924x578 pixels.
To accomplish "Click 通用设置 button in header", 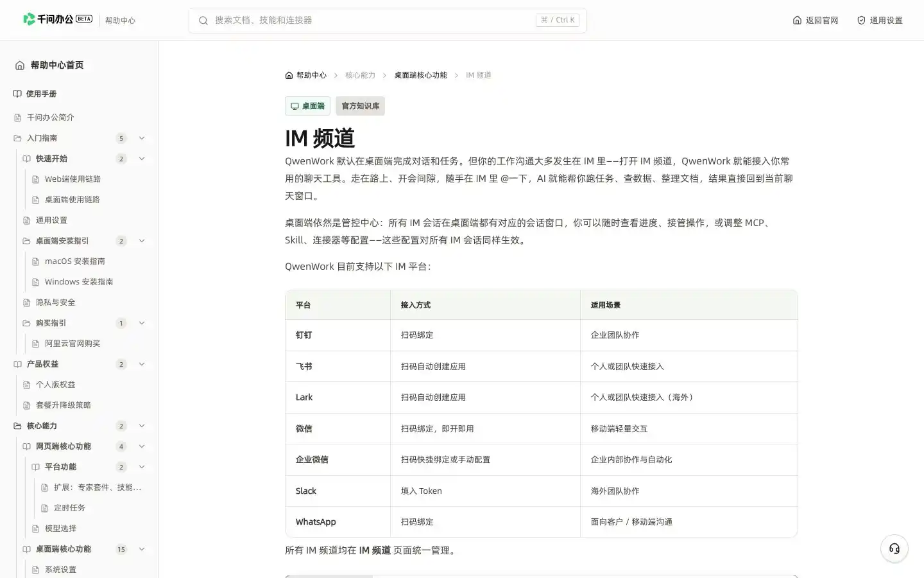I will point(880,21).
